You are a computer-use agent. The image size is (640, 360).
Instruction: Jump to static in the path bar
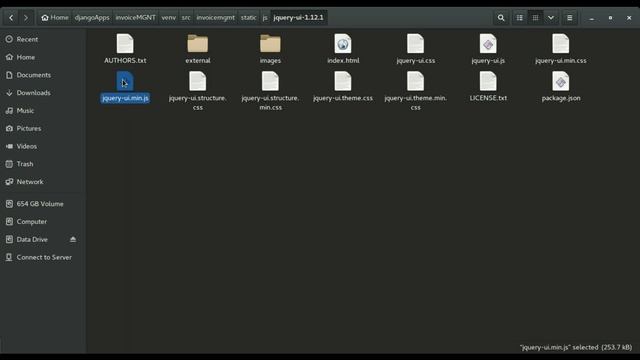[x=249, y=18]
